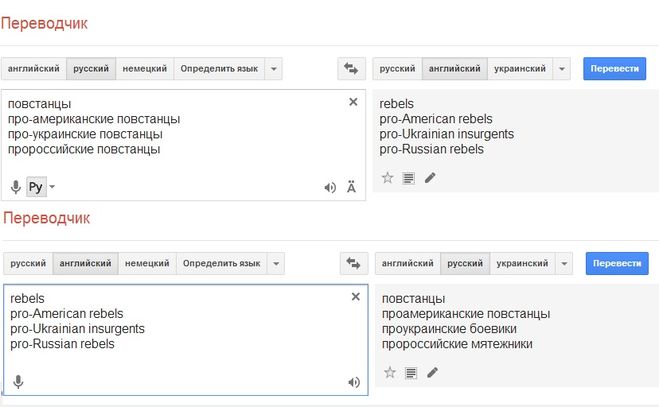Viewport: 659px width, 407px height.
Task: Expand the upper source language list arrow
Action: (x=273, y=69)
